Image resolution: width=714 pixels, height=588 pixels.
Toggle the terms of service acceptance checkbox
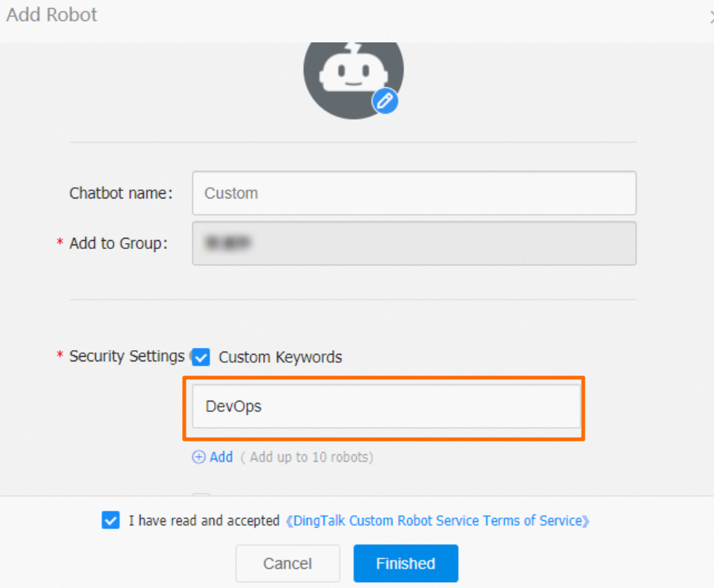point(111,520)
